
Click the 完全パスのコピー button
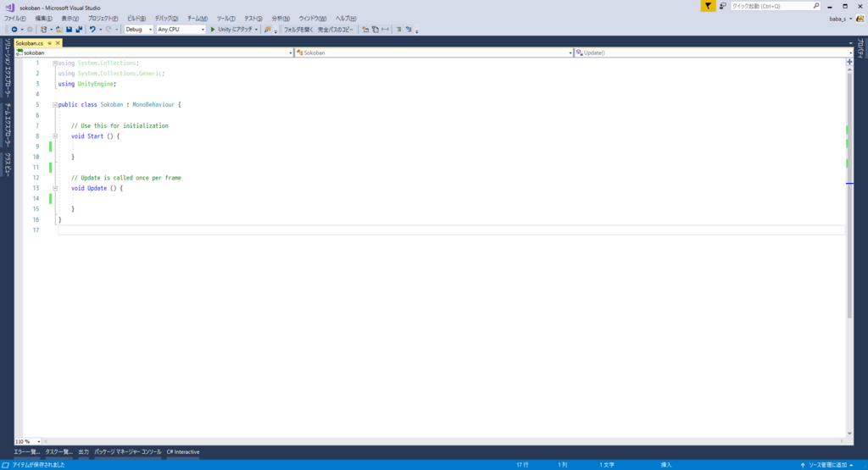(335, 30)
